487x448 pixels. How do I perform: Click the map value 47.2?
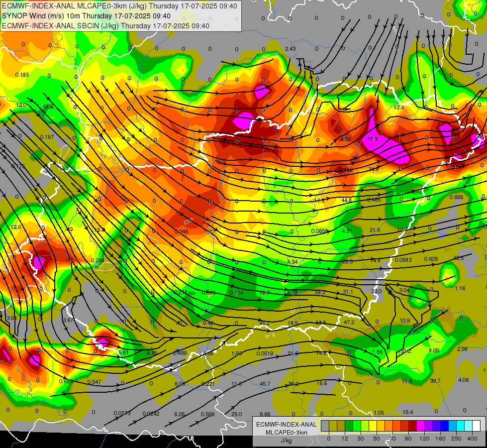click(x=349, y=322)
